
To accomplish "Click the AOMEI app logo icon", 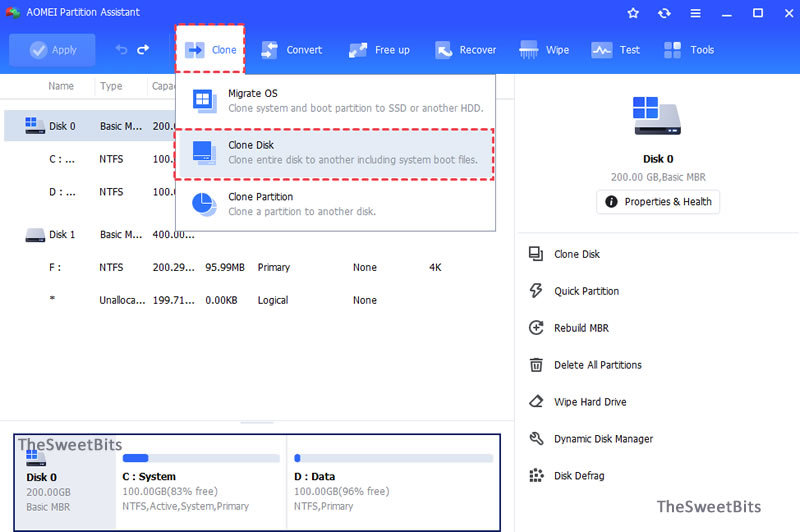I will tap(13, 12).
